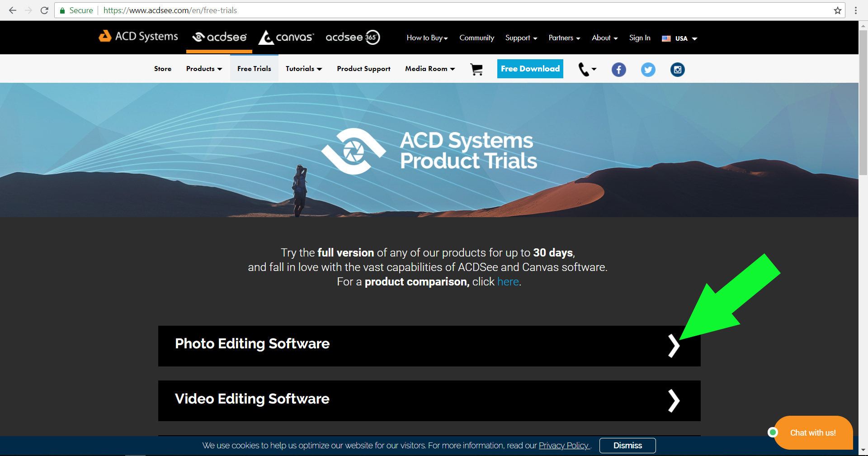Image resolution: width=868 pixels, height=456 pixels.
Task: Open ACD Systems logo link
Action: pyautogui.click(x=138, y=37)
